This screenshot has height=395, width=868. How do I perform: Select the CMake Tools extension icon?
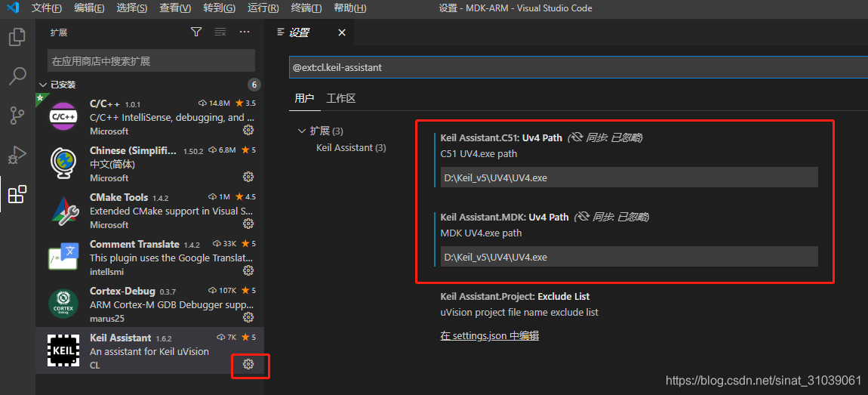tap(63, 210)
